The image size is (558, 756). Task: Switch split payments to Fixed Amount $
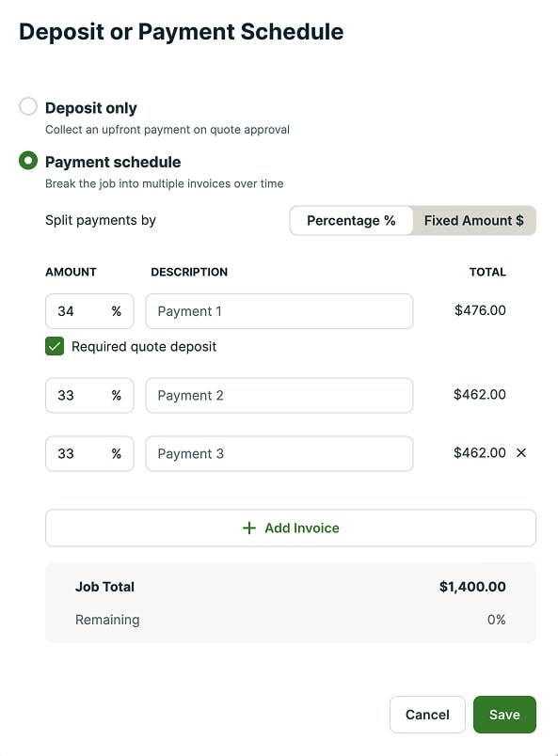[474, 220]
